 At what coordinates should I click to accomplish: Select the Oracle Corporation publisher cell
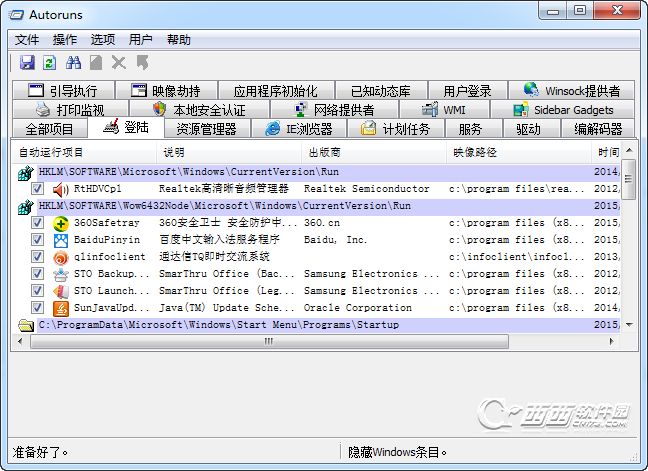(x=358, y=308)
